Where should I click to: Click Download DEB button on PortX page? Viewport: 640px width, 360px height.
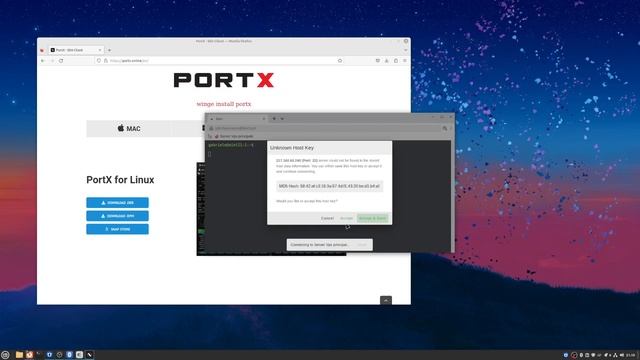[x=117, y=203]
